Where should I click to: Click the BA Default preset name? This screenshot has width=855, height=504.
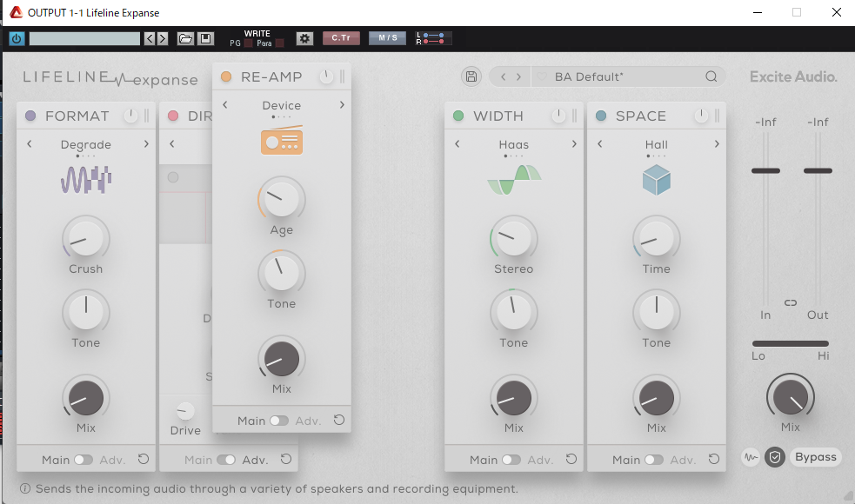pos(589,76)
